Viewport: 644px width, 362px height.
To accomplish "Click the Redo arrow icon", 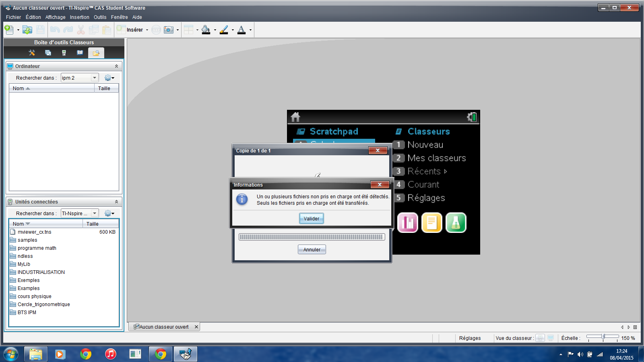I will tap(68, 29).
